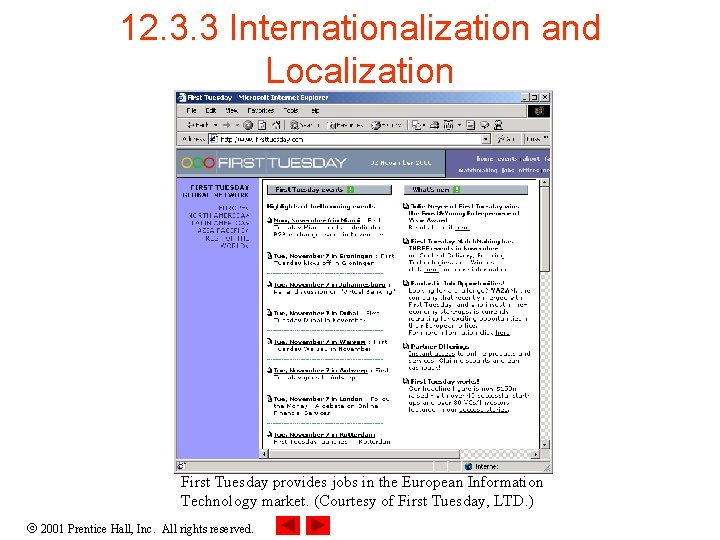Viewport: 720px width, 540px height.
Task: Click the Tue, November 7 in London link
Action: [318, 399]
